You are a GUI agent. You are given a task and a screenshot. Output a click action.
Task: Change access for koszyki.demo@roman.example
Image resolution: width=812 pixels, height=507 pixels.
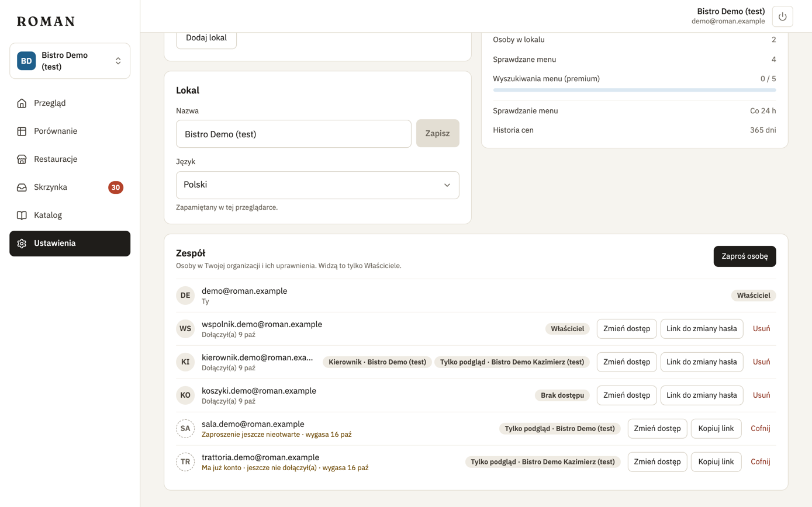(x=627, y=395)
